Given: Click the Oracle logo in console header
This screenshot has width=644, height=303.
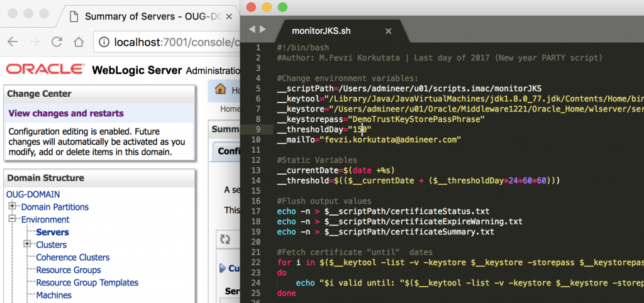Looking at the screenshot, I should (45, 69).
